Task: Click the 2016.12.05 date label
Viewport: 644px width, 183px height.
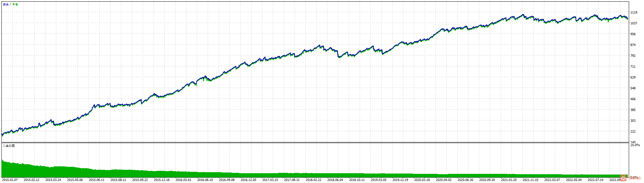Action: [x=248, y=180]
